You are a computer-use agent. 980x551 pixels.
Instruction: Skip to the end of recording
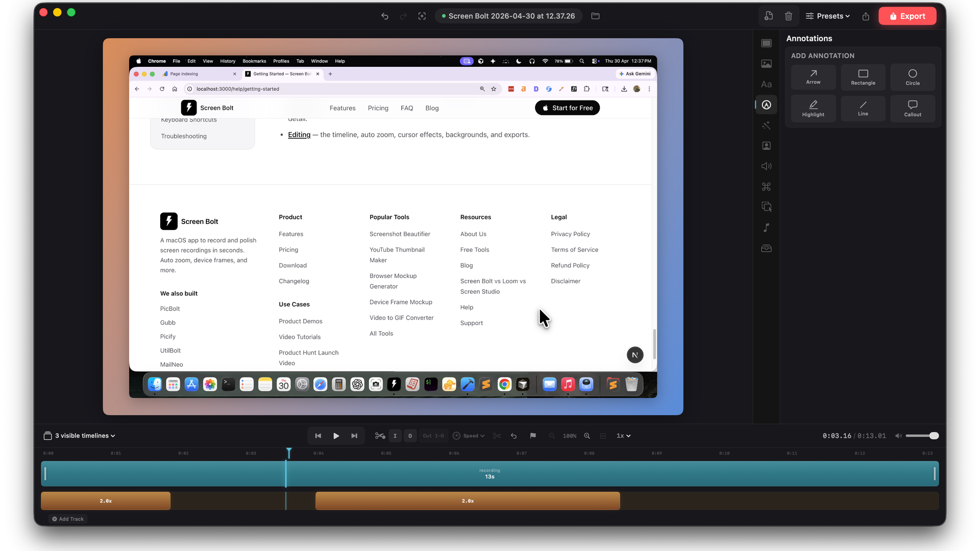click(x=354, y=436)
